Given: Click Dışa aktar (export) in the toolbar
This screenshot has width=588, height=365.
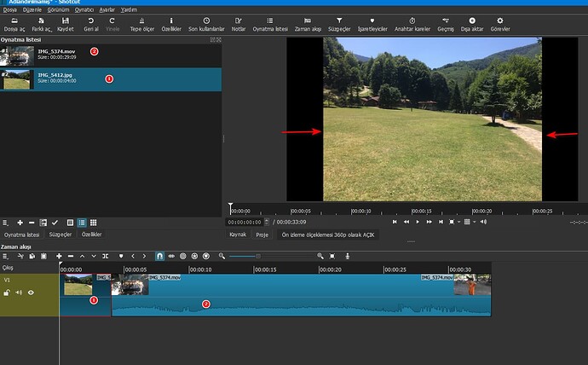Looking at the screenshot, I should point(472,25).
